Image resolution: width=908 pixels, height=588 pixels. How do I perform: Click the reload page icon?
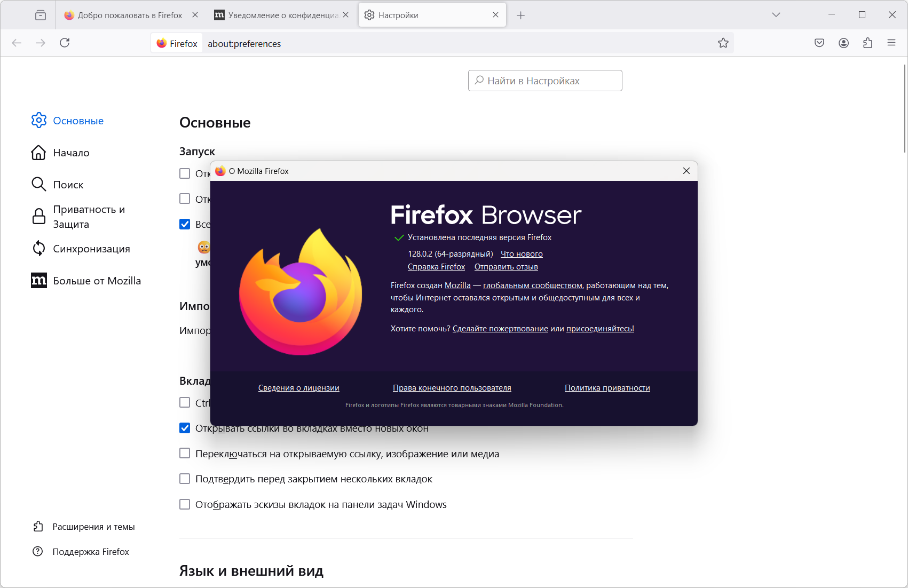pyautogui.click(x=65, y=43)
